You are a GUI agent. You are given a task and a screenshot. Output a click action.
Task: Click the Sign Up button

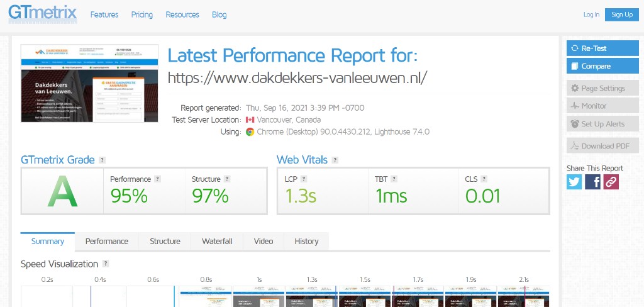pyautogui.click(x=622, y=15)
